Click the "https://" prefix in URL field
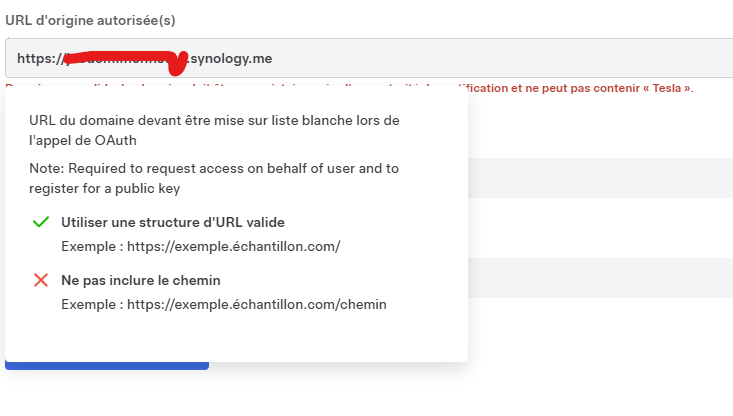 pyautogui.click(x=40, y=59)
